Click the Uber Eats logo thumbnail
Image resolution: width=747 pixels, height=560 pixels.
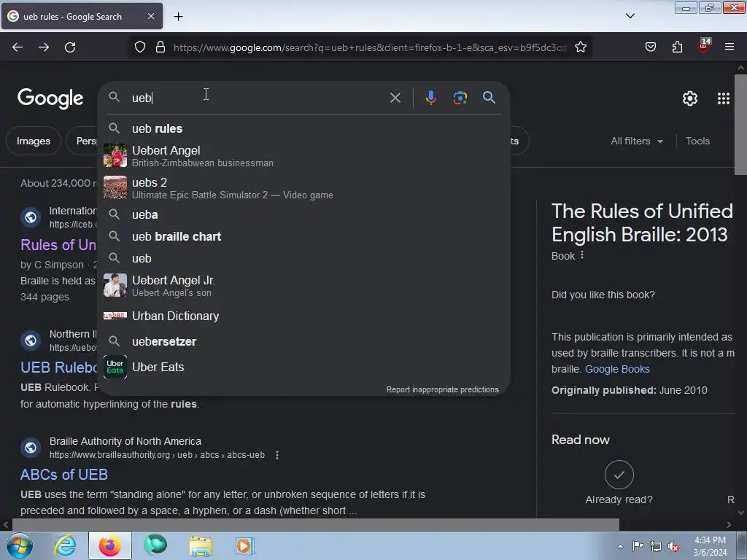click(x=115, y=367)
